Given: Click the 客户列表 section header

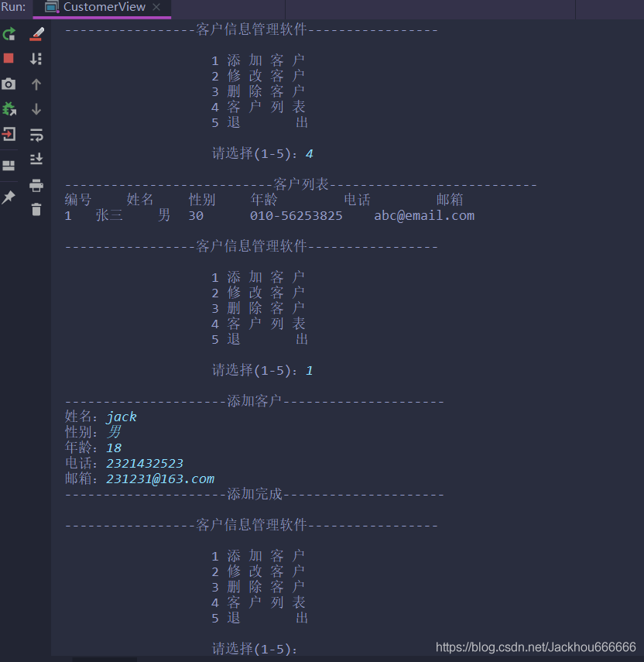Looking at the screenshot, I should (301, 184).
